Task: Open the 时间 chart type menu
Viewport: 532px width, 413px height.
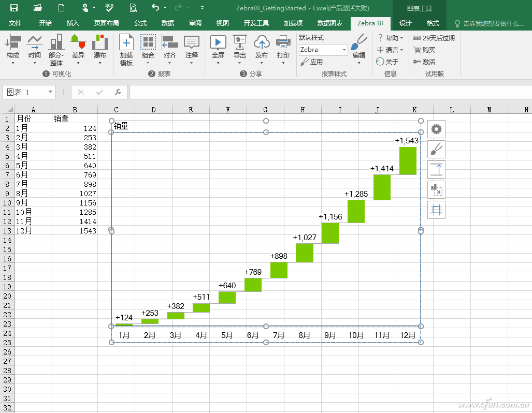Action: click(35, 50)
